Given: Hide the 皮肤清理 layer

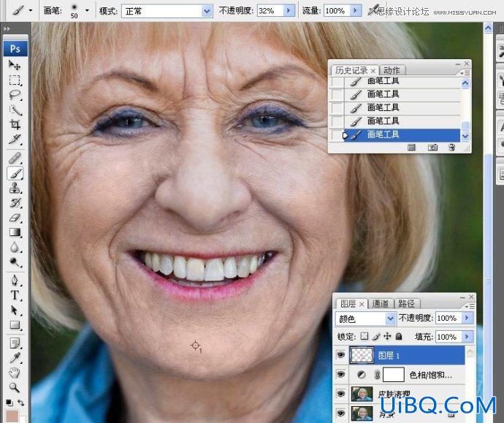Looking at the screenshot, I should pyautogui.click(x=340, y=394).
